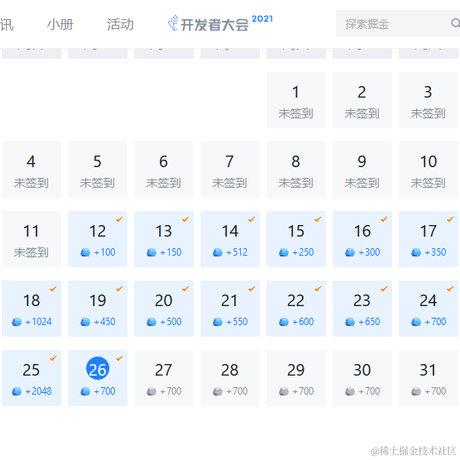Open the partially visible 讯 nav tab
The image size is (460, 460).
(x=6, y=24)
